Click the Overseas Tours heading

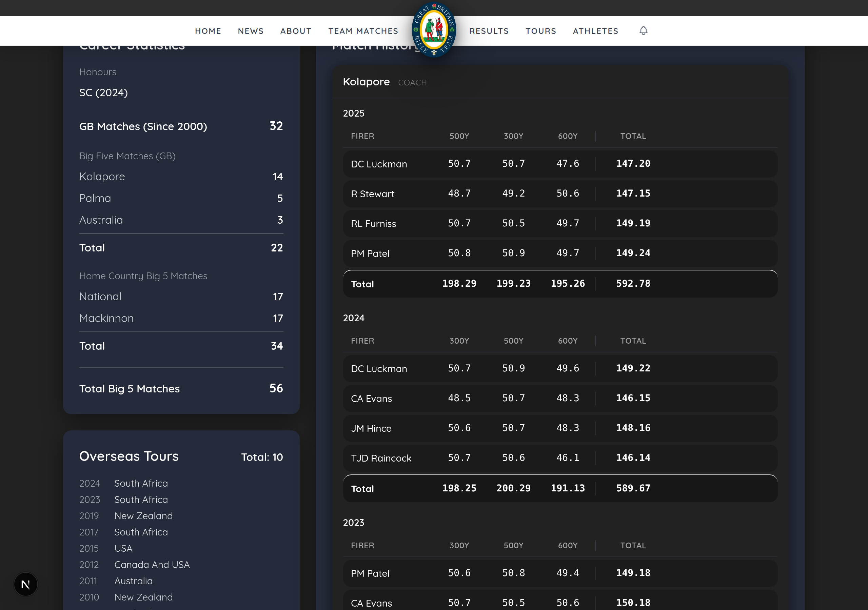click(x=129, y=456)
